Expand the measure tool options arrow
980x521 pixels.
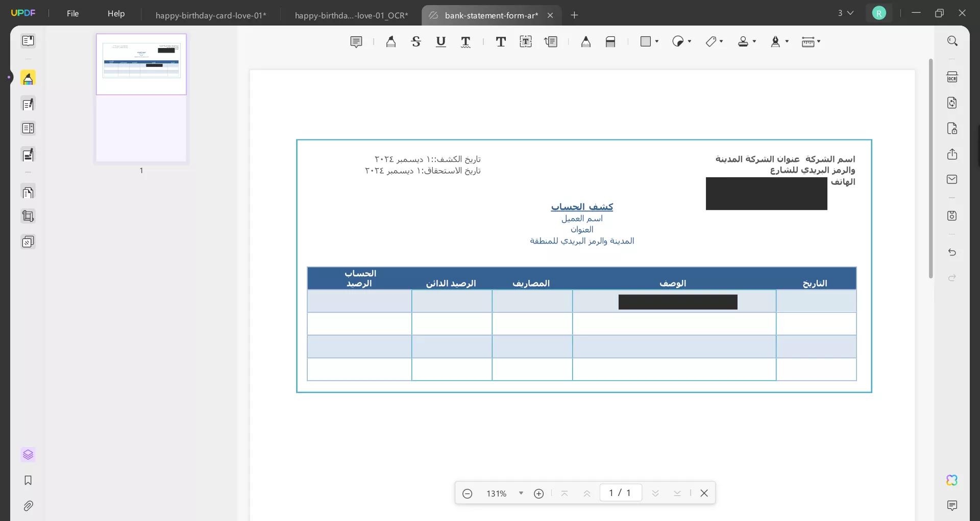[x=819, y=42]
